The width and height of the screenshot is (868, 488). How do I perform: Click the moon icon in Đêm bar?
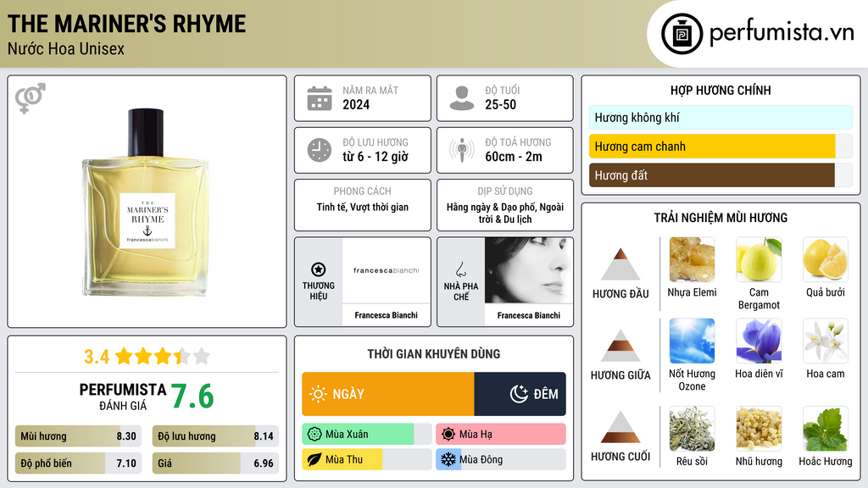coord(519,394)
